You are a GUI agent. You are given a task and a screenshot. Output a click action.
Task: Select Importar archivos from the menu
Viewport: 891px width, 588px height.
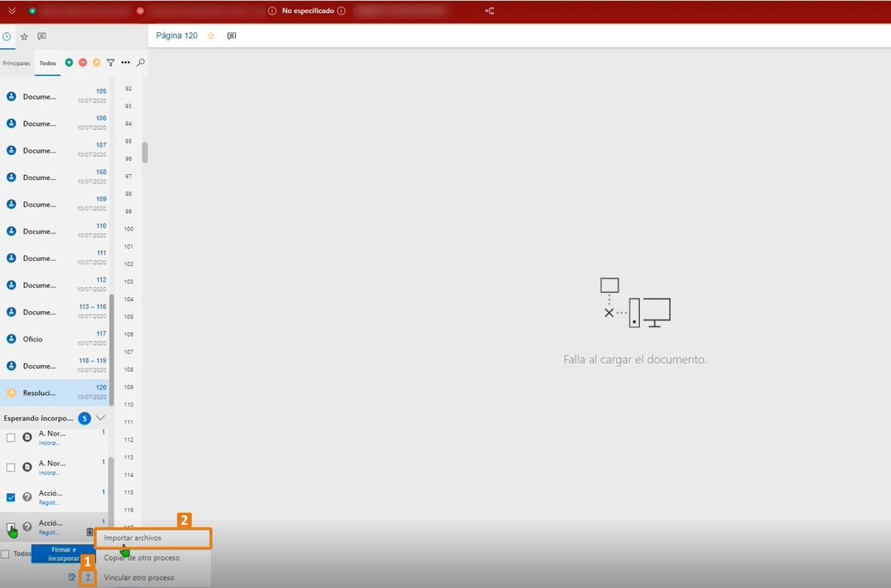(x=153, y=538)
